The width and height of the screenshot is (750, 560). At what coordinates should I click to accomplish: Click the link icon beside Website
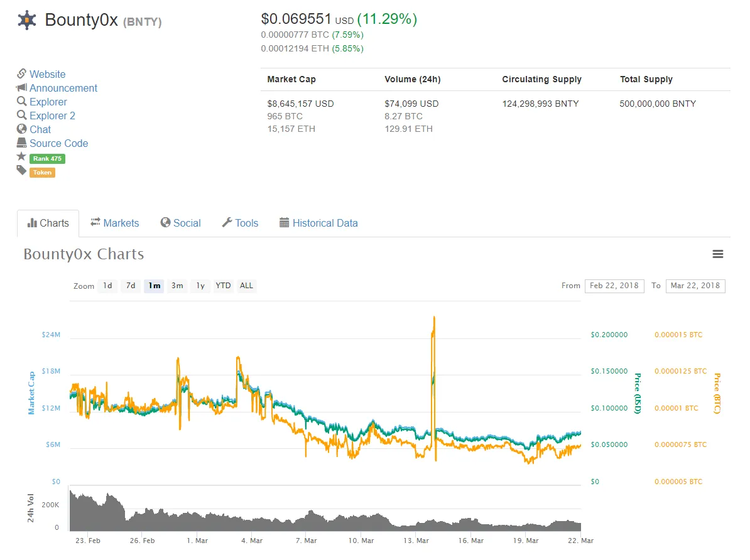tap(21, 73)
